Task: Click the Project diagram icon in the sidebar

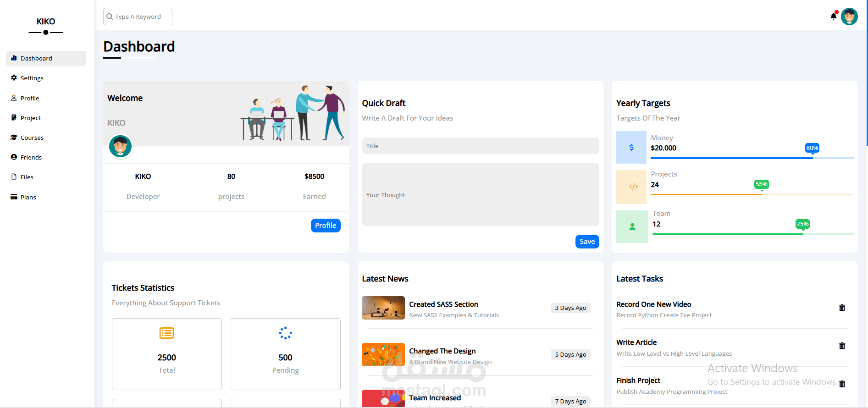Action: click(14, 117)
